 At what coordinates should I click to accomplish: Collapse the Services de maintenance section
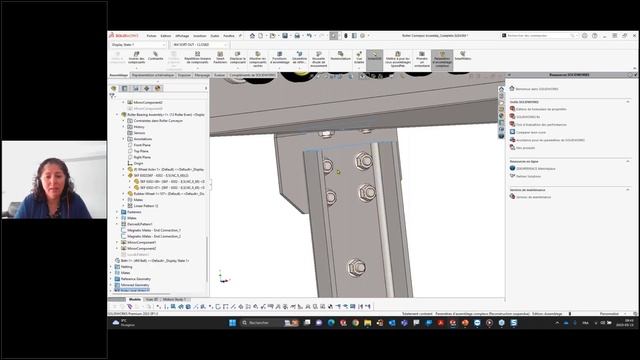[628, 190]
